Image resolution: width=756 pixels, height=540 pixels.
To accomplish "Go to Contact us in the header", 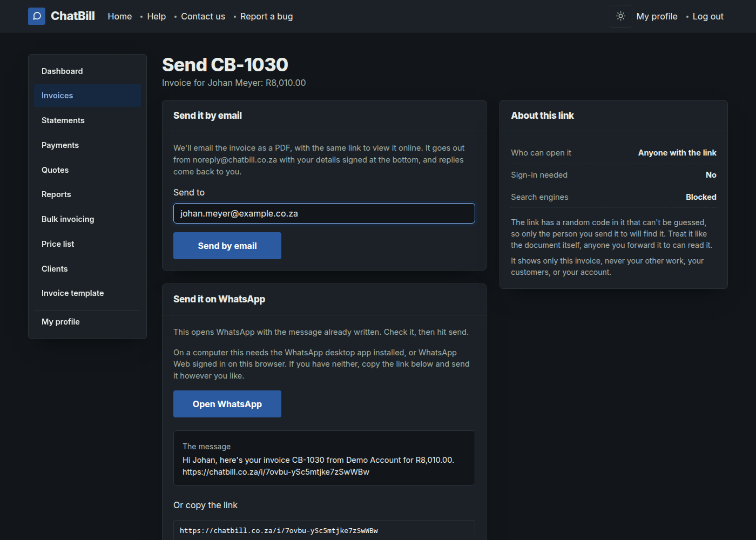I will tap(203, 16).
